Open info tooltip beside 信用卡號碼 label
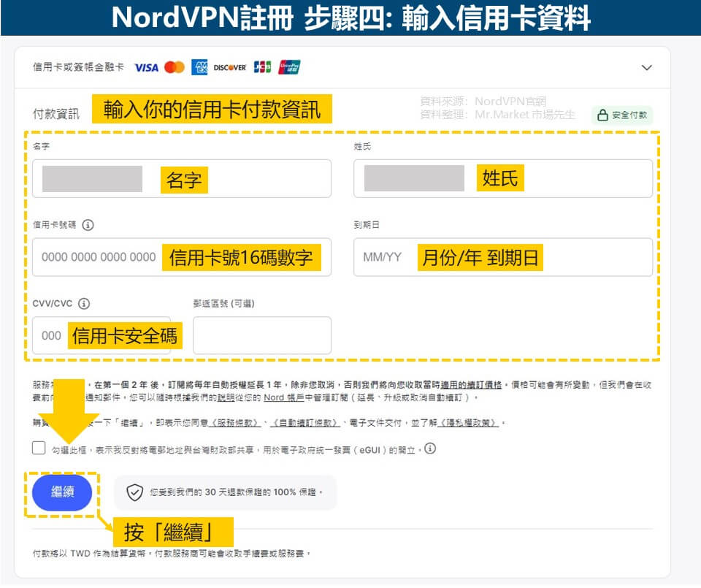701x588 pixels. 88,225
